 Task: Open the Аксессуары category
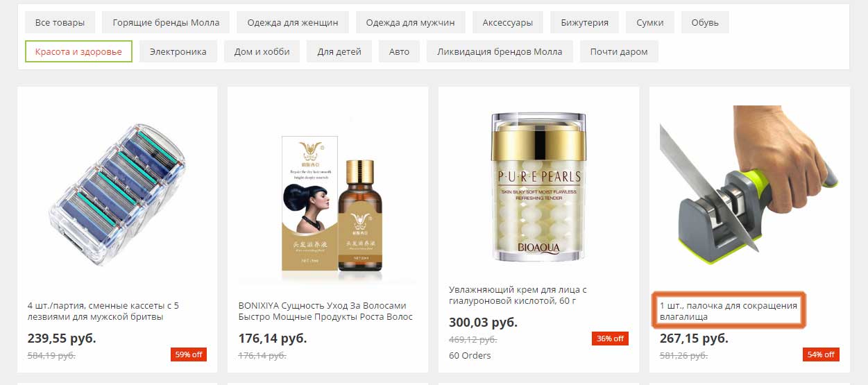[508, 22]
